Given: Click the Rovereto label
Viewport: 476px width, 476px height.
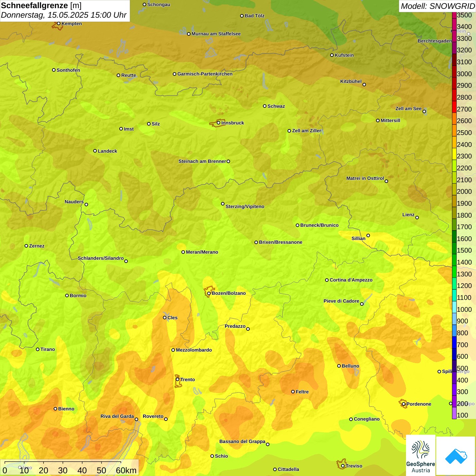Looking at the screenshot, I should (x=153, y=416).
